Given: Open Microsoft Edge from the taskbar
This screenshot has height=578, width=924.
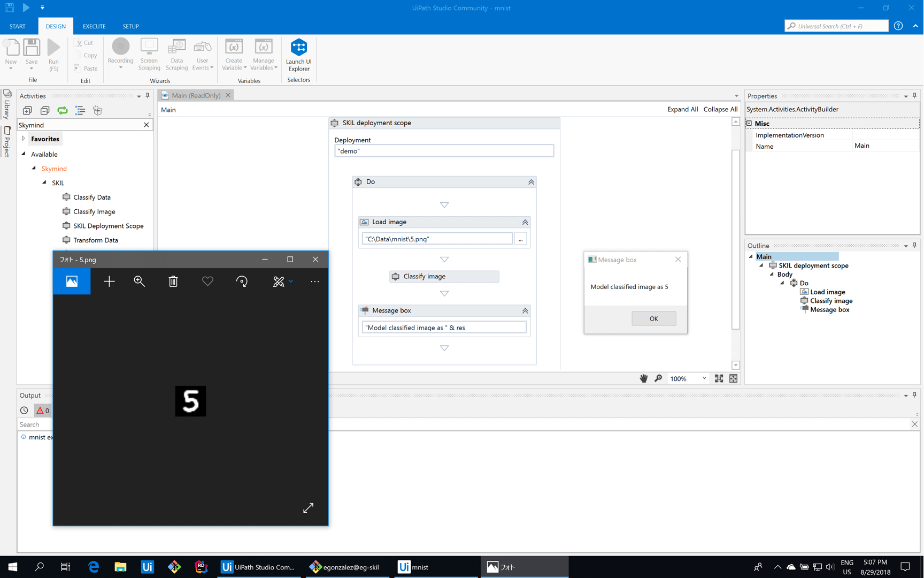Looking at the screenshot, I should [94, 567].
